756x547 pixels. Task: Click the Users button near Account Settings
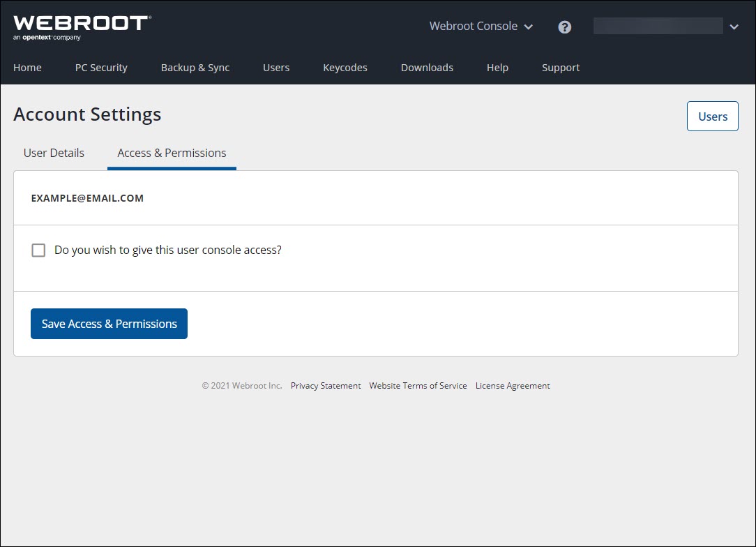point(712,117)
